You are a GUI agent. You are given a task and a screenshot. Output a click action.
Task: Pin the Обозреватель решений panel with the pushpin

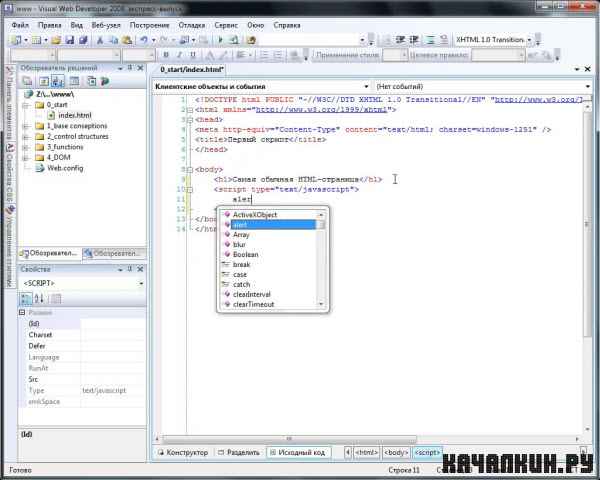point(130,68)
